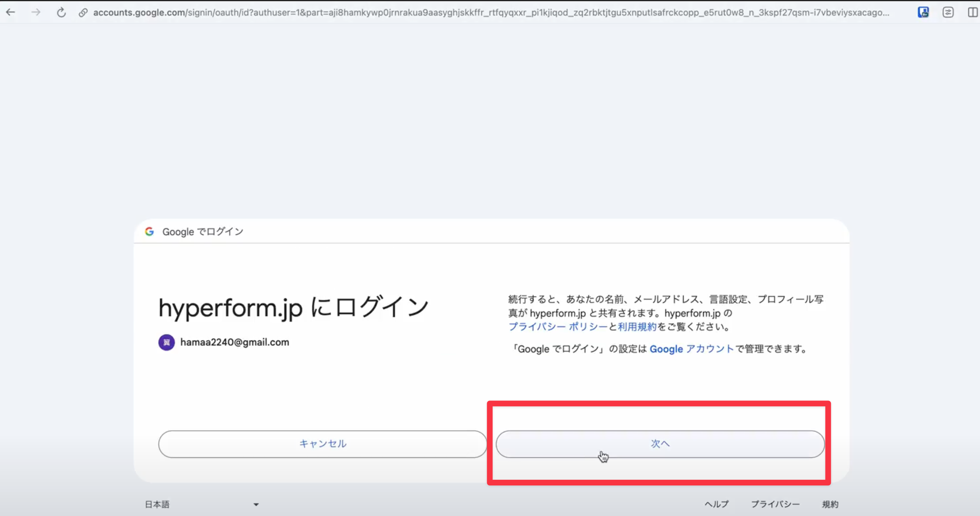The width and height of the screenshot is (980, 516).
Task: Expand the 日本語 language dropdown
Action: pos(201,504)
